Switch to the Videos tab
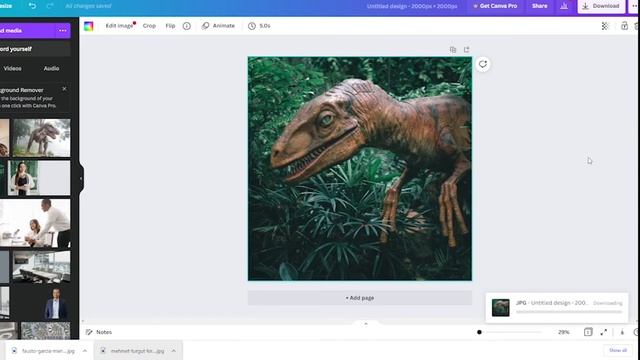The height and width of the screenshot is (360, 640). [x=13, y=69]
